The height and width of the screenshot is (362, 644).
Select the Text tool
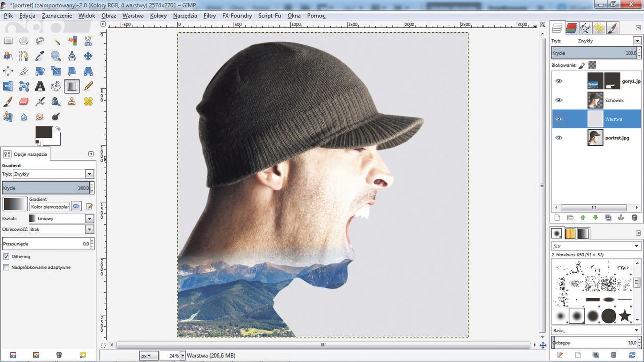40,86
